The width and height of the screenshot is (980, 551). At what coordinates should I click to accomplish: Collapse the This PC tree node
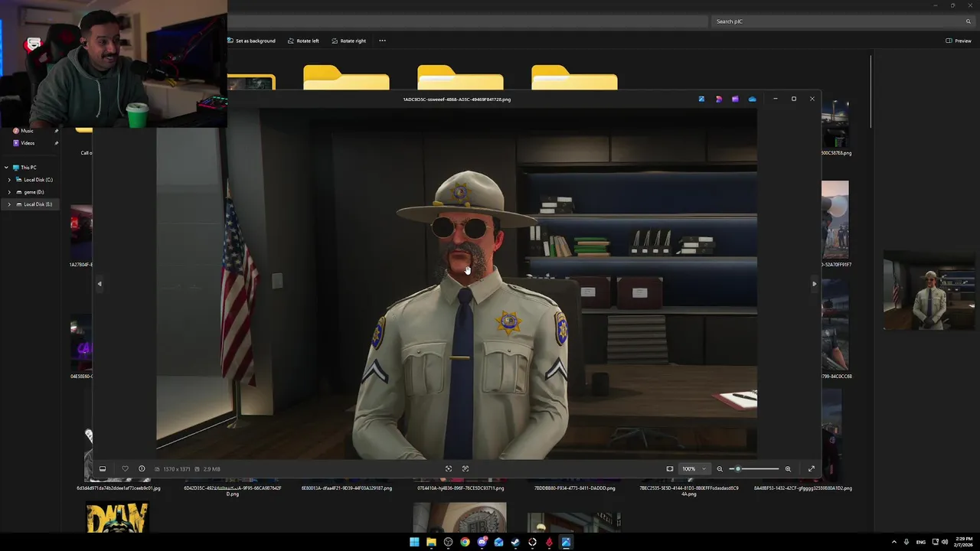pos(6,168)
